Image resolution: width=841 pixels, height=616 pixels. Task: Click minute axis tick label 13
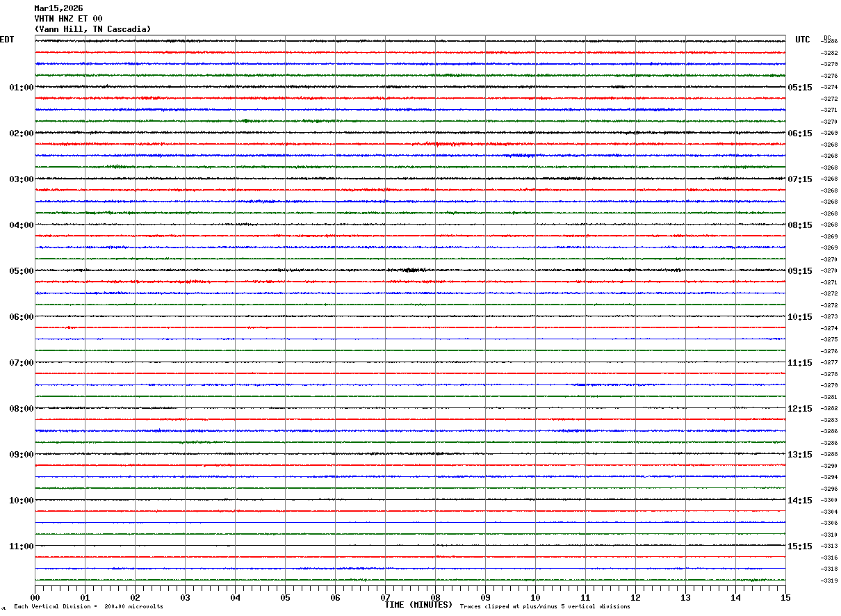[685, 597]
